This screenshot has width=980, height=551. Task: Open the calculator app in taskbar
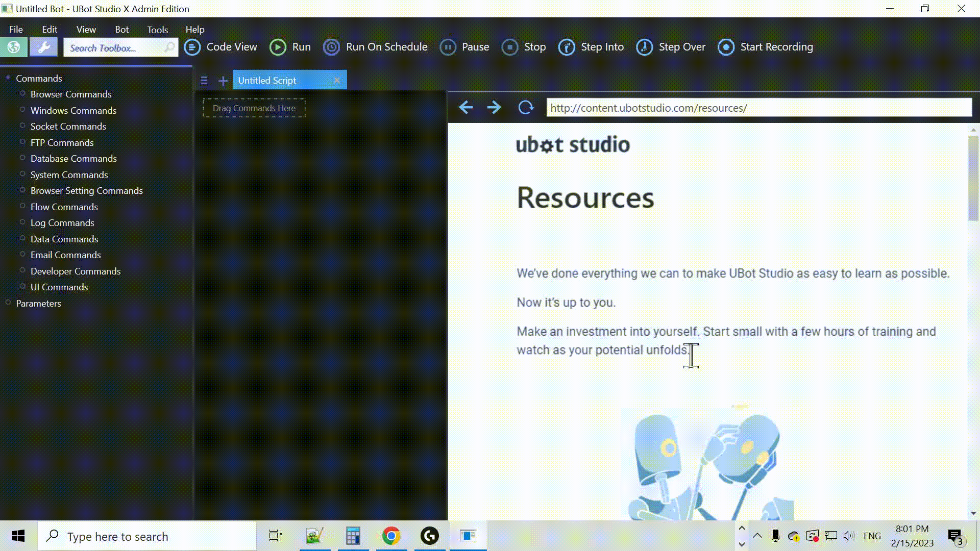(x=353, y=536)
